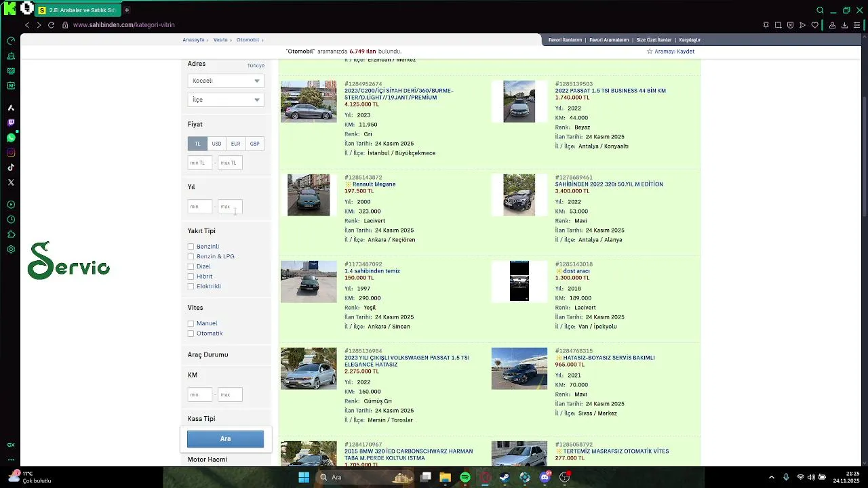Screen dimensions: 868x488
Task: Open File Explorer from the taskbar
Action: click(445, 477)
